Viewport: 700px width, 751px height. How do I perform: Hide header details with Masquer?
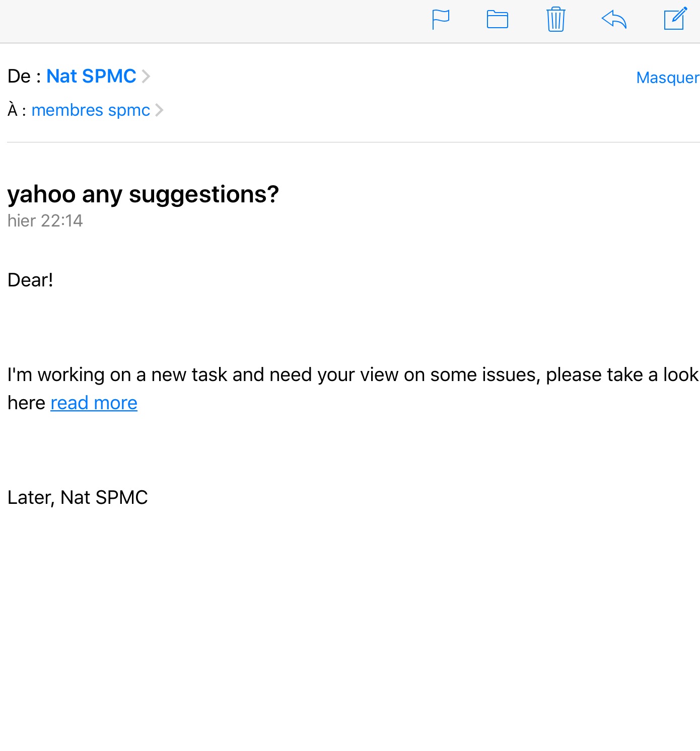coord(667,78)
